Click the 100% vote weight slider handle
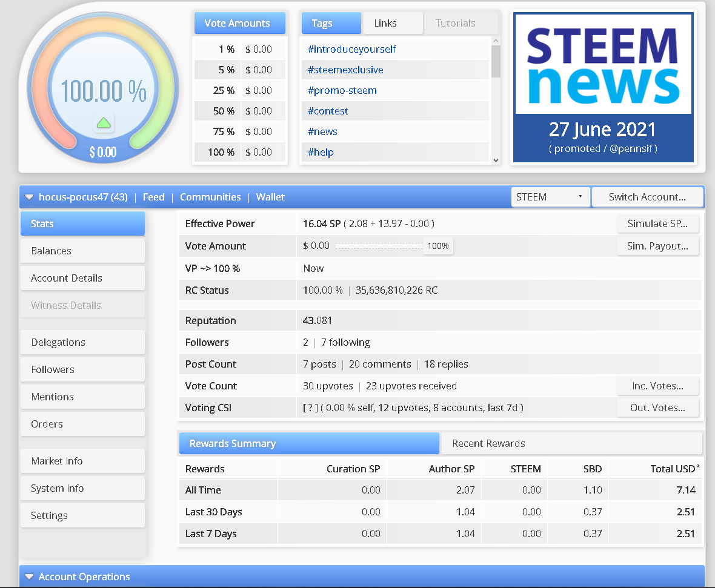The height and width of the screenshot is (588, 715). 437,246
